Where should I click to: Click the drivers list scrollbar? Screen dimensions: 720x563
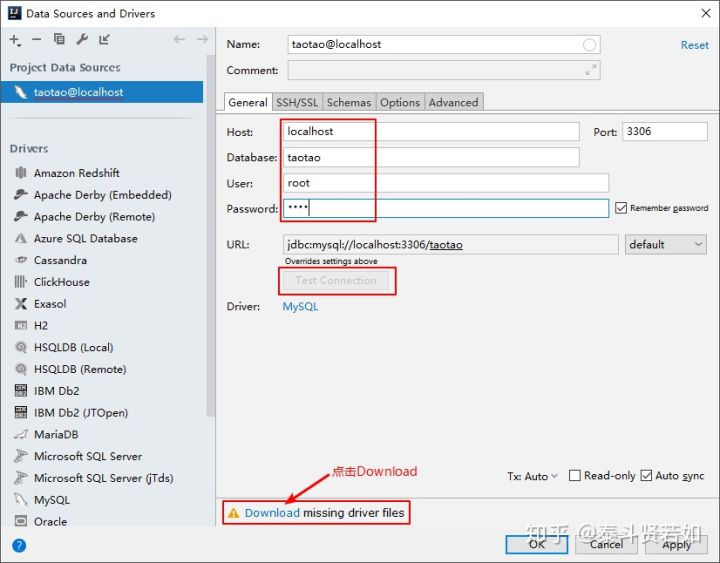pos(211,235)
